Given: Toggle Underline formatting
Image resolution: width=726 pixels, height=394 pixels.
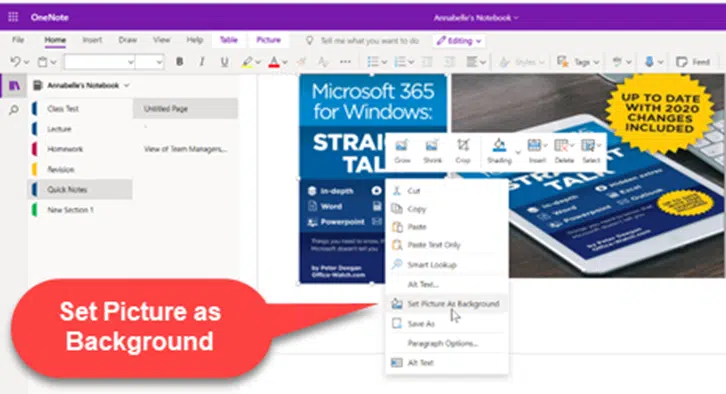Looking at the screenshot, I should [x=224, y=62].
